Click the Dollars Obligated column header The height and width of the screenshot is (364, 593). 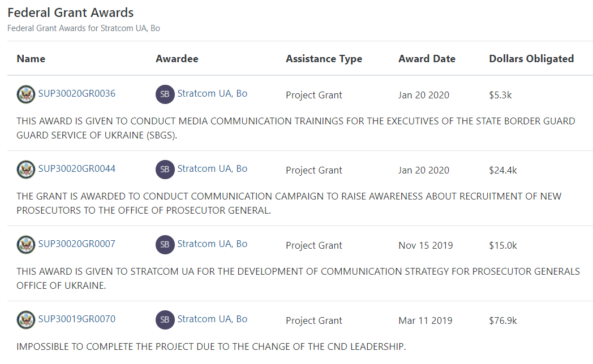click(531, 59)
